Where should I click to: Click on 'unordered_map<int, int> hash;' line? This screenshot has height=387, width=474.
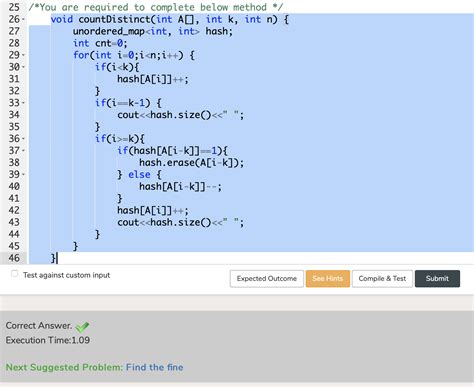(153, 31)
